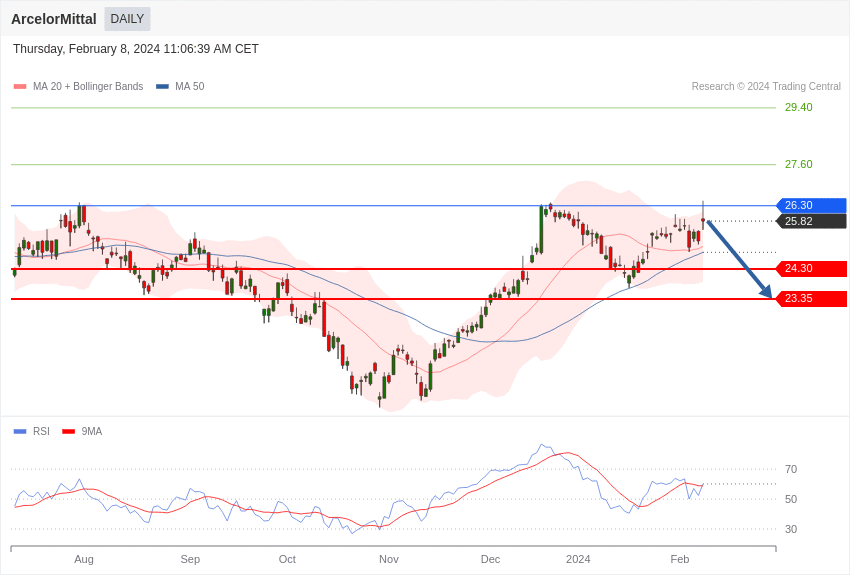Toggle the MA 50 legend label

click(189, 87)
